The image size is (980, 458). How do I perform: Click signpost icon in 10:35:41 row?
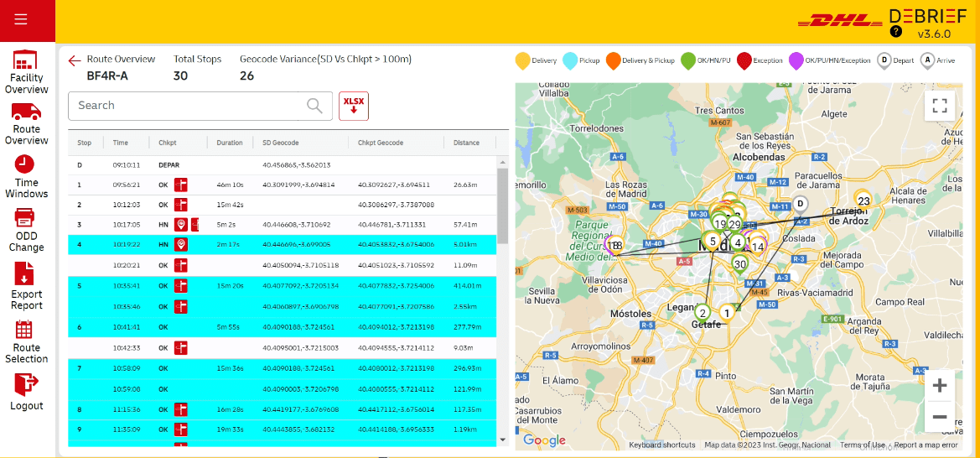click(180, 286)
